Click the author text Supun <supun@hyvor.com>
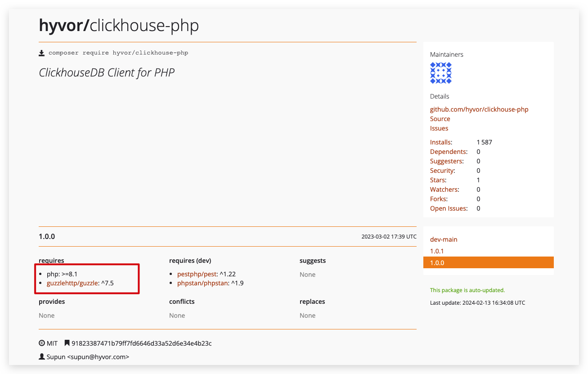The width and height of the screenshot is (588, 374). (x=88, y=357)
